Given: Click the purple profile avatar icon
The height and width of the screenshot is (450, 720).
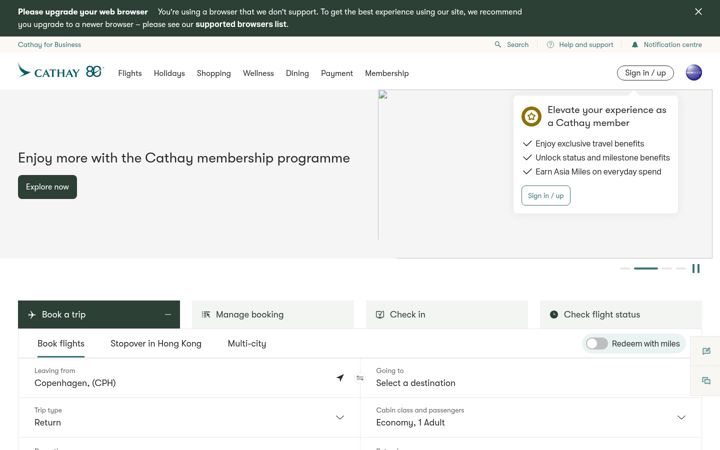Looking at the screenshot, I should pyautogui.click(x=693, y=73).
